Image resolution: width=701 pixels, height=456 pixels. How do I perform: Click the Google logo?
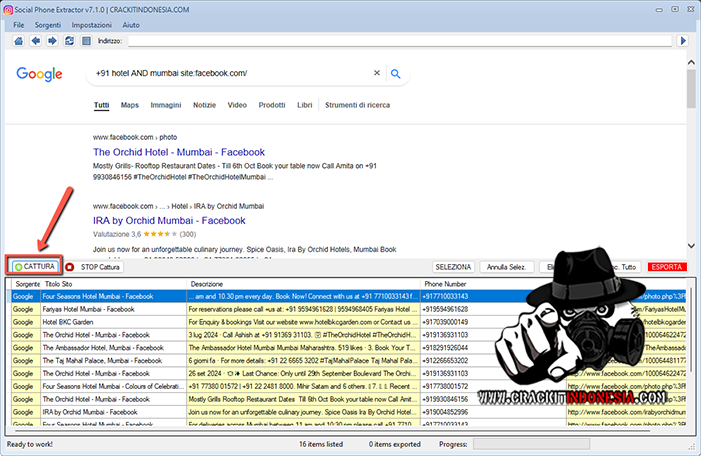coord(39,73)
